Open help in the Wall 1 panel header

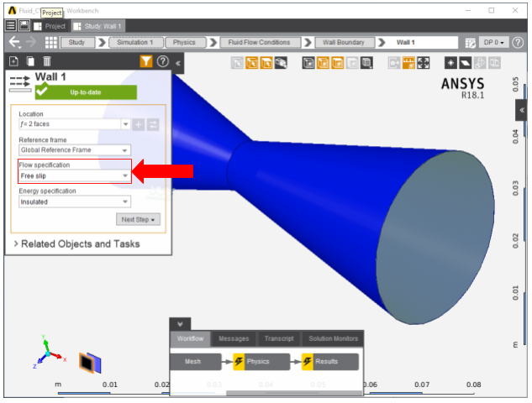(x=163, y=61)
